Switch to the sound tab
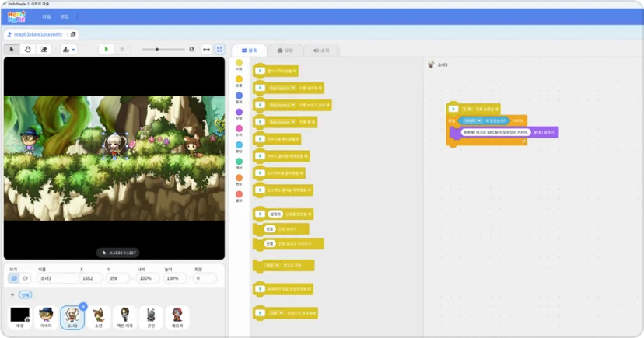The image size is (644, 338). tap(321, 51)
